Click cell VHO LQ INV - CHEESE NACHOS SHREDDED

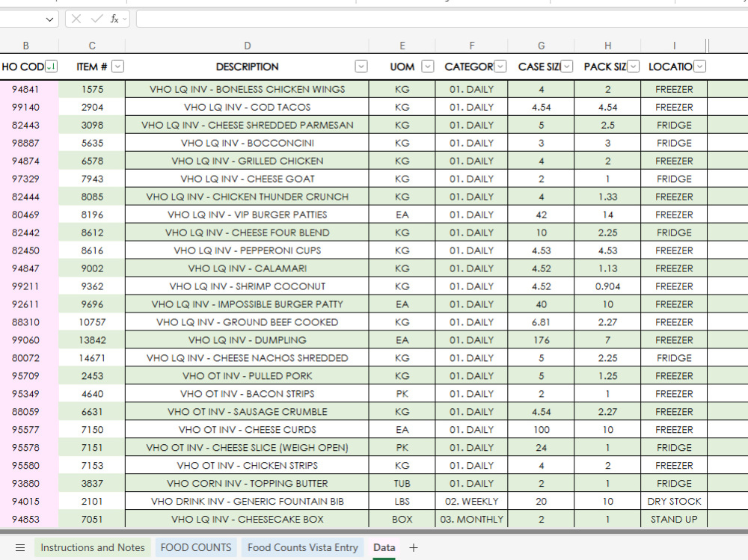(x=247, y=357)
